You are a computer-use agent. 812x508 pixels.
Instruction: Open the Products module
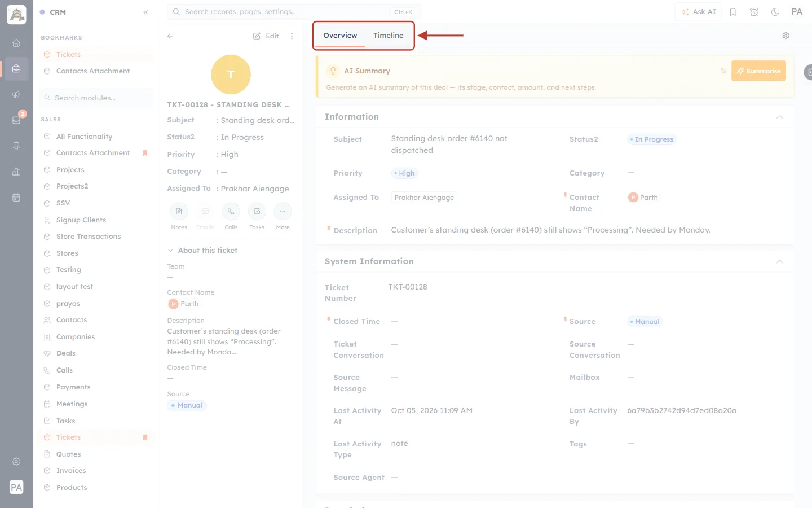(x=72, y=488)
